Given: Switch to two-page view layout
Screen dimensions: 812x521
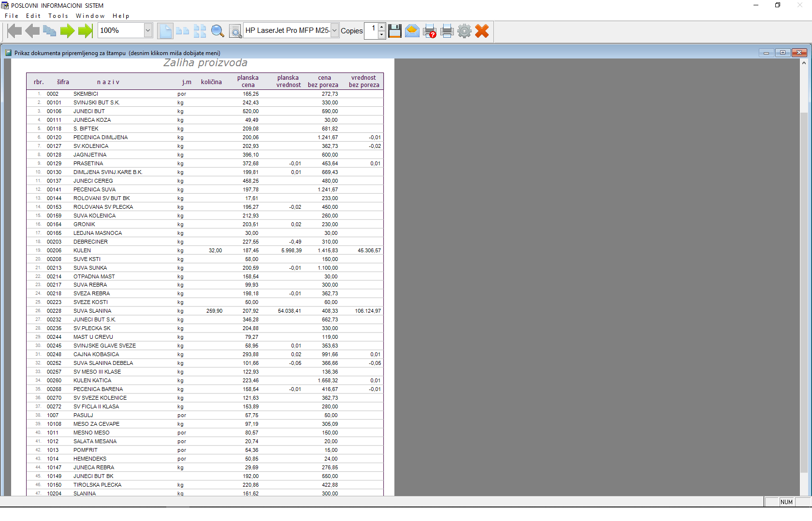Looking at the screenshot, I should point(182,31).
